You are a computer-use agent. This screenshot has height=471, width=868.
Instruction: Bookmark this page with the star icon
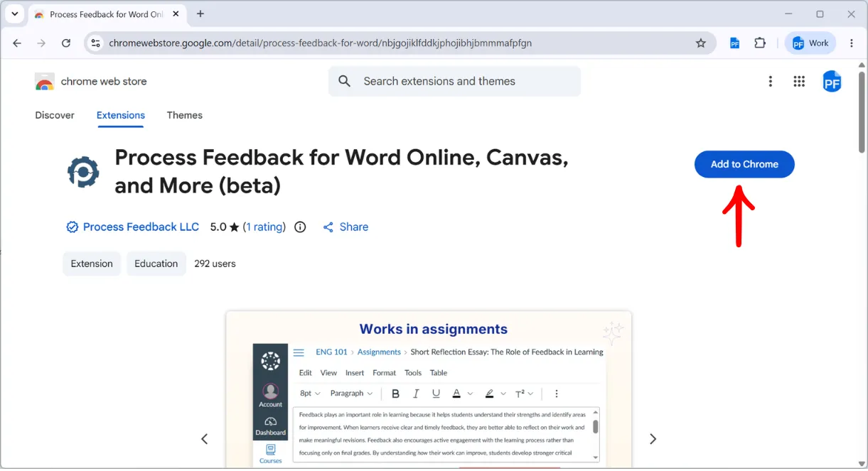point(701,43)
